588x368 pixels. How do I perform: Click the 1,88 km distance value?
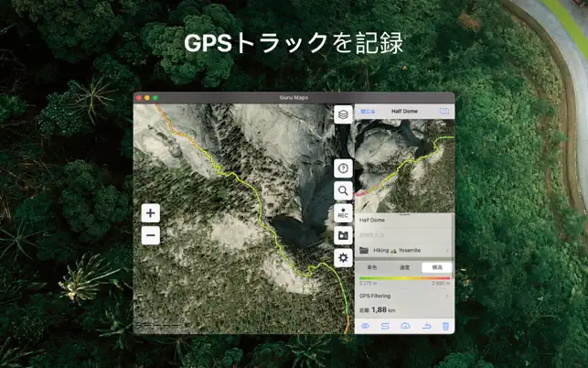point(383,309)
